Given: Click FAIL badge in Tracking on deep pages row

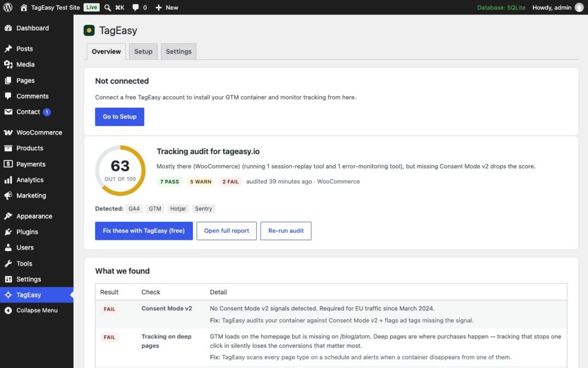Looking at the screenshot, I should (110, 337).
